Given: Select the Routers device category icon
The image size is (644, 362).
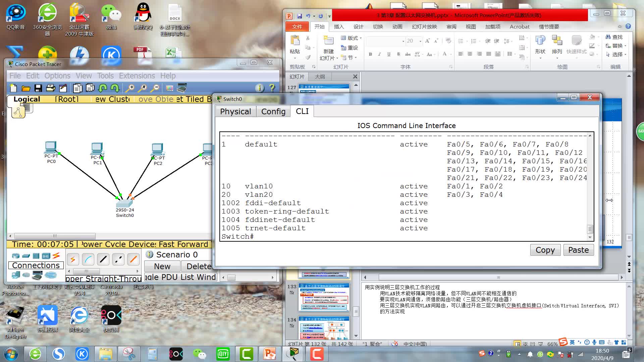Looking at the screenshot, I should pos(16,256).
